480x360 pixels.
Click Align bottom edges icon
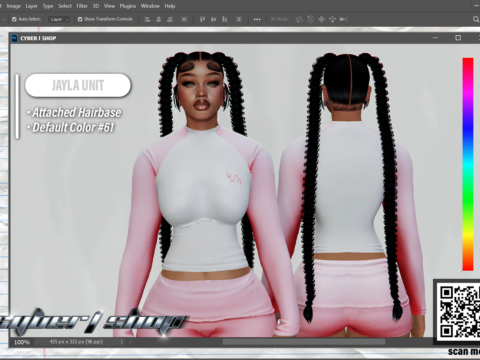(x=225, y=19)
